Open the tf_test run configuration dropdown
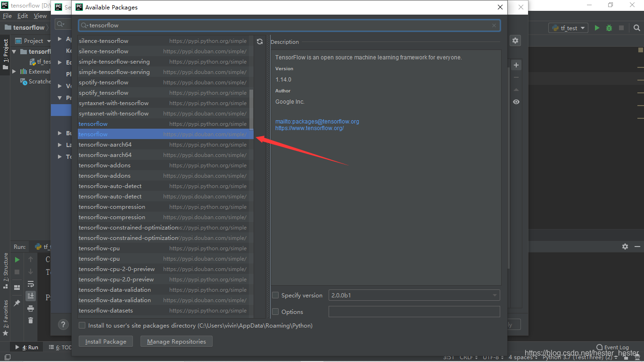The width and height of the screenshot is (644, 362). coord(569,28)
